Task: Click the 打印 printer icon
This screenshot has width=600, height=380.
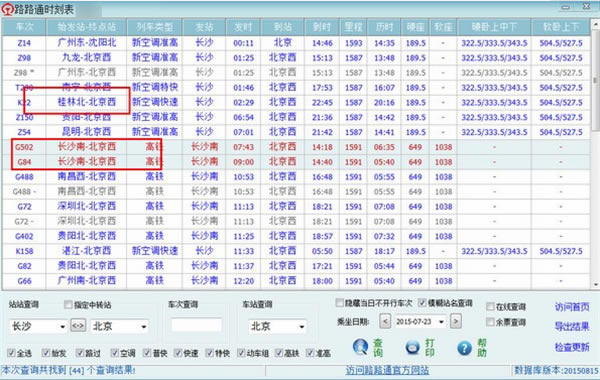Action: point(412,347)
